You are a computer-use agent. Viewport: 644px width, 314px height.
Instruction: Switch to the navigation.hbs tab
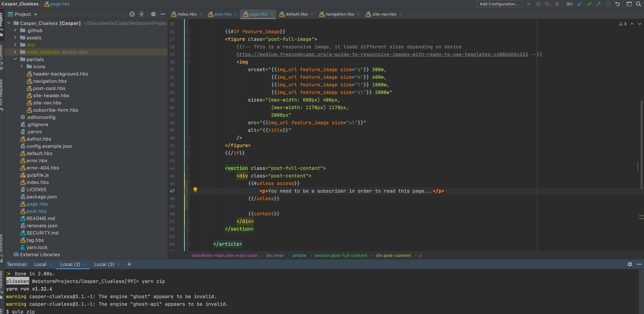[340, 14]
